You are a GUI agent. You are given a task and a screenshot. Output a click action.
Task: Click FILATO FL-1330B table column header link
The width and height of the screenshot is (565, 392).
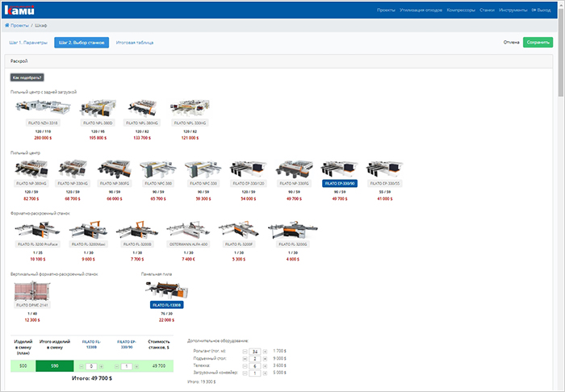[x=91, y=344]
